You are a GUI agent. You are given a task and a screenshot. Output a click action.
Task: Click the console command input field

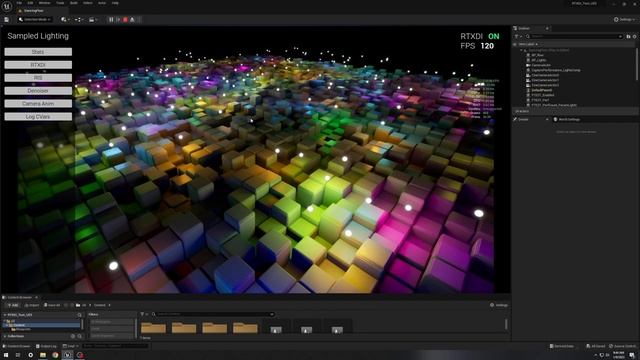pos(115,346)
